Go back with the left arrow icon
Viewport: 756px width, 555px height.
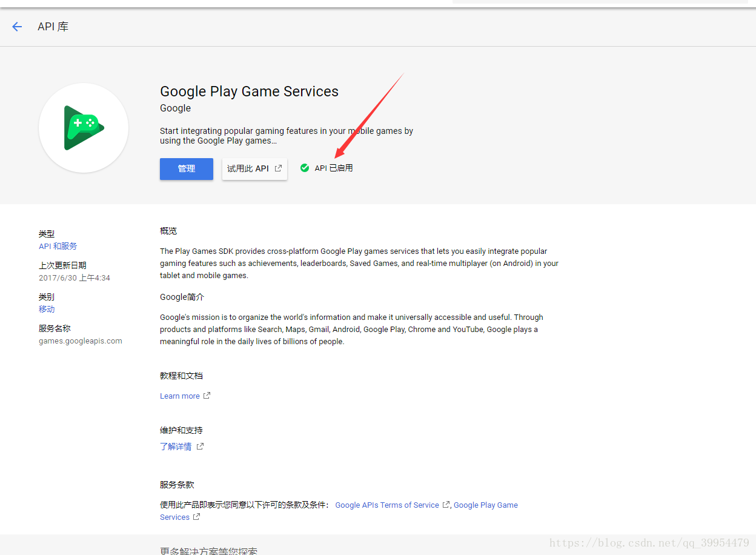click(x=17, y=27)
